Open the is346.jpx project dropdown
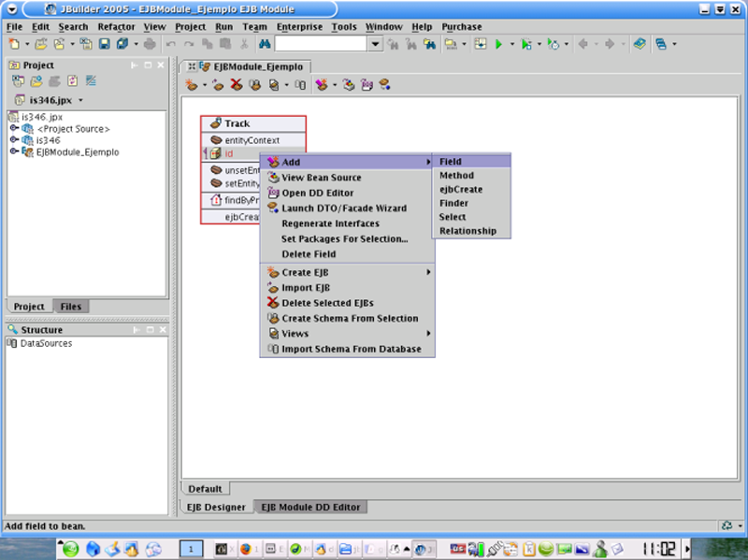 81,100
